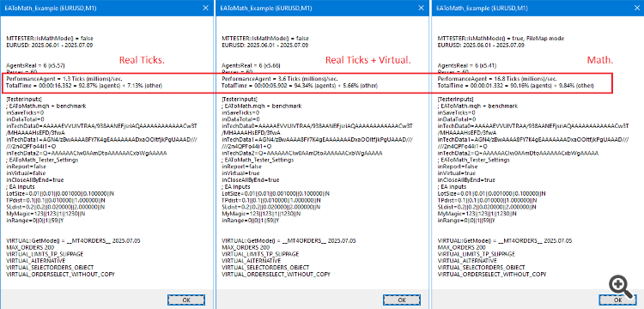
Task: Select the 'TotalTime = 00:00:05.902' line
Action: tap(300, 85)
